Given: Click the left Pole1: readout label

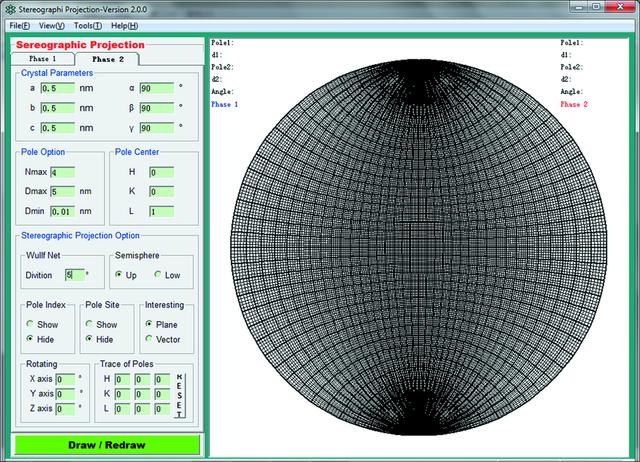Looking at the screenshot, I should tap(222, 42).
